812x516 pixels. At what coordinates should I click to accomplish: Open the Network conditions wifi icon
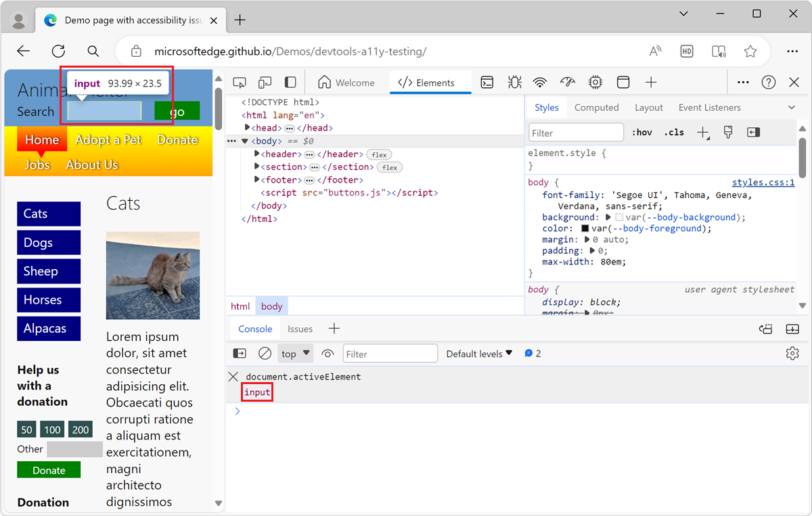[539, 82]
